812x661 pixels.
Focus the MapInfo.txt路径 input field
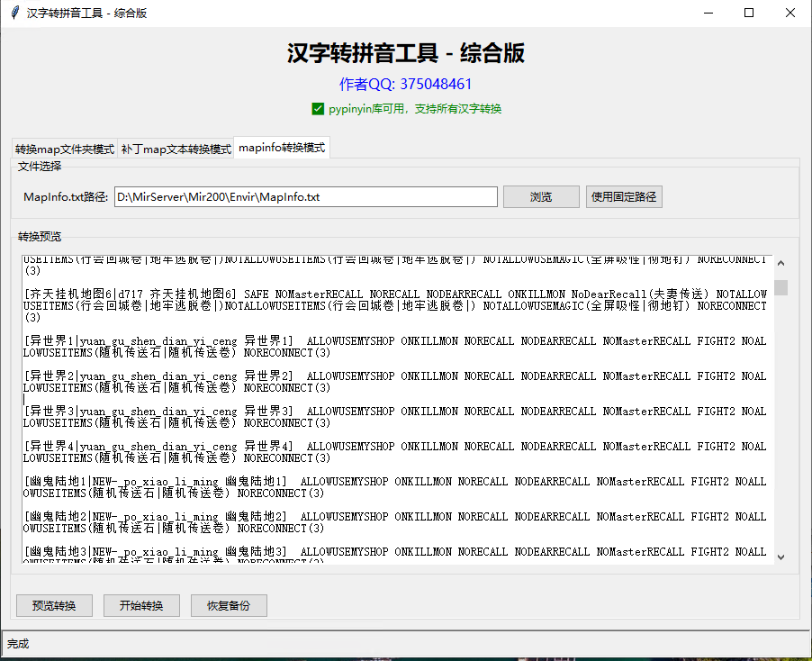pos(305,197)
